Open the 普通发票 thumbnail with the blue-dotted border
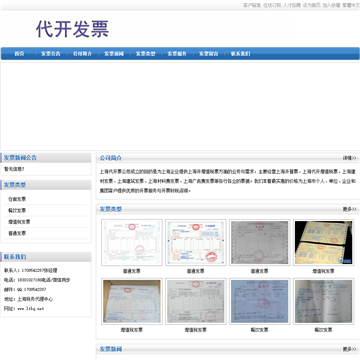Viewport: 360px width, 360px height. pos(196,242)
